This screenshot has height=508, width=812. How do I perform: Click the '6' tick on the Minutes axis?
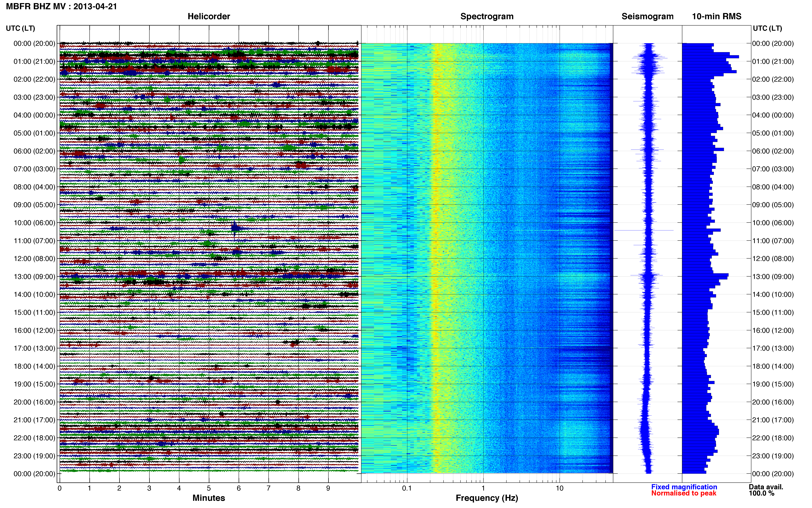pos(239,488)
